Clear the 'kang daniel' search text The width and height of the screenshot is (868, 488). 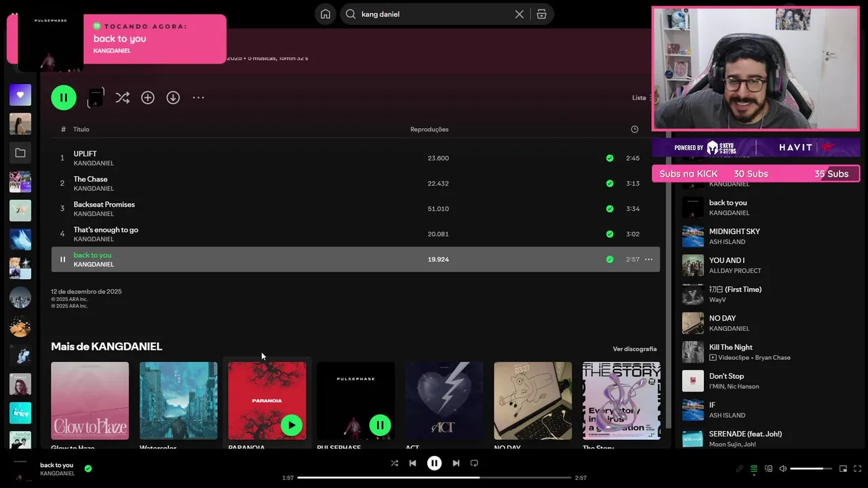coord(519,14)
